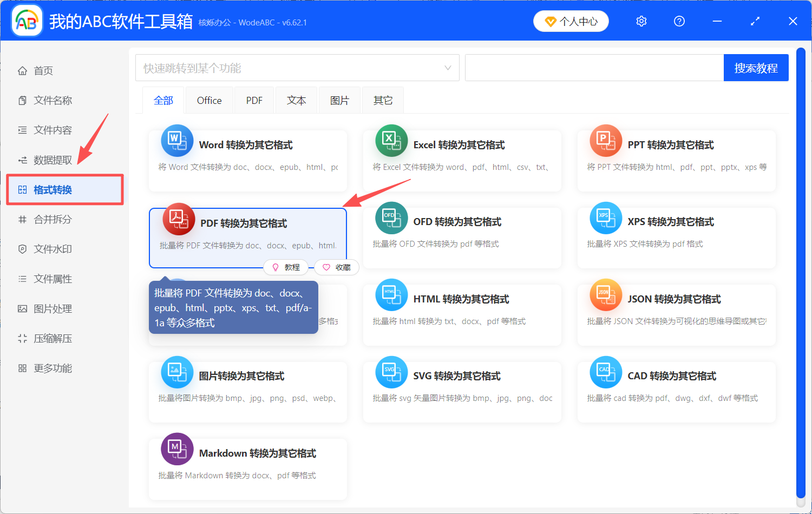Open the Excel 转换为其它格式 tool icon
812x514 pixels.
(391, 140)
